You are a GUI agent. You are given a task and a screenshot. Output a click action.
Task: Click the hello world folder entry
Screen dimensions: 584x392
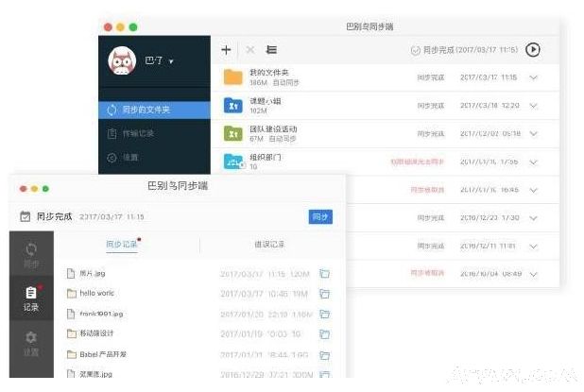click(x=96, y=294)
